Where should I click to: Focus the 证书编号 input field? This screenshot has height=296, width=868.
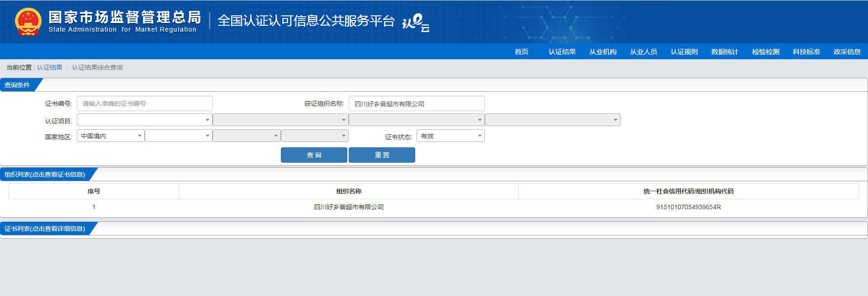(x=145, y=103)
